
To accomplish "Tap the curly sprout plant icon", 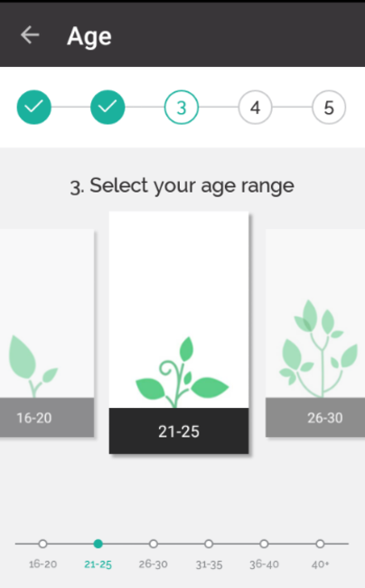I will (182, 372).
